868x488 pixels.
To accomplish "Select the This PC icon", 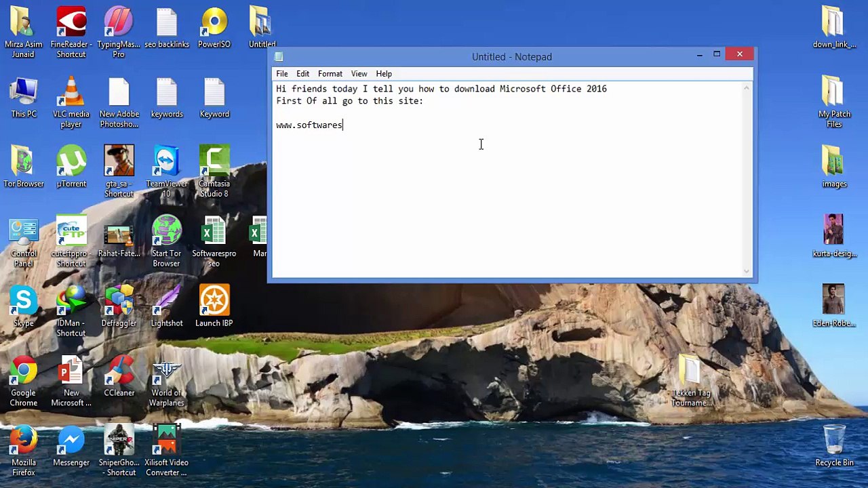I will point(24,98).
